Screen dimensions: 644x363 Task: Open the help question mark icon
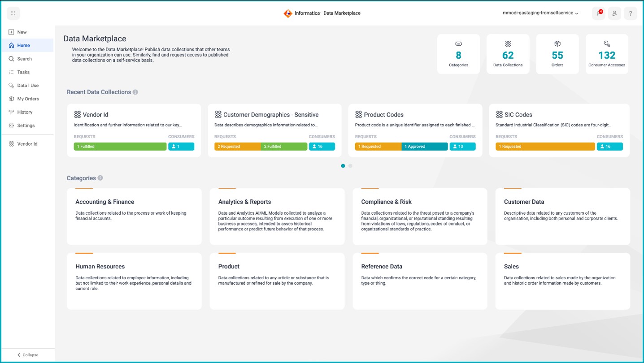[x=630, y=13]
